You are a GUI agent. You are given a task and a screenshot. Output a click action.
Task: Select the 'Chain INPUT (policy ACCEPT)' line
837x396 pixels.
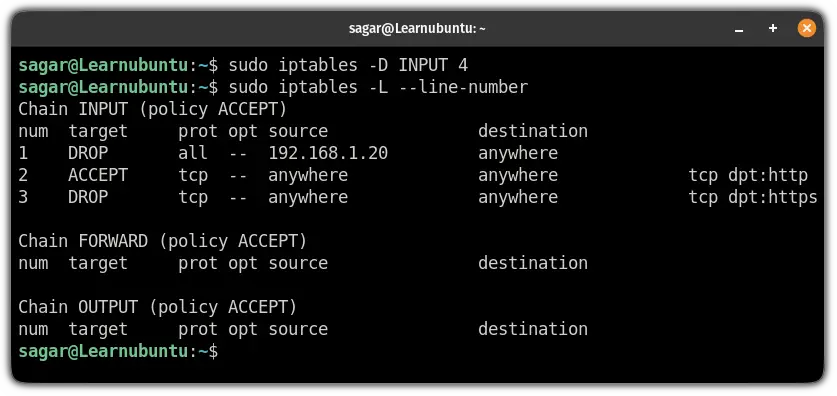click(153, 109)
